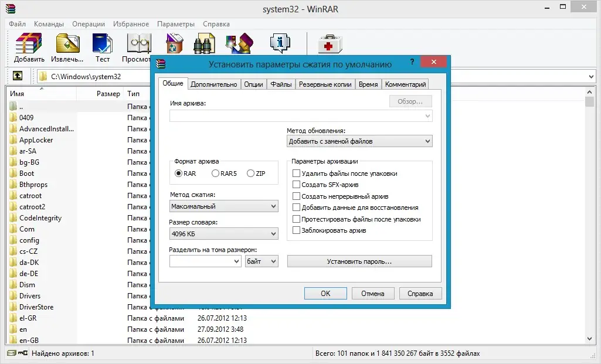Open the Файл menu
The height and width of the screenshot is (364, 601).
pyautogui.click(x=17, y=24)
